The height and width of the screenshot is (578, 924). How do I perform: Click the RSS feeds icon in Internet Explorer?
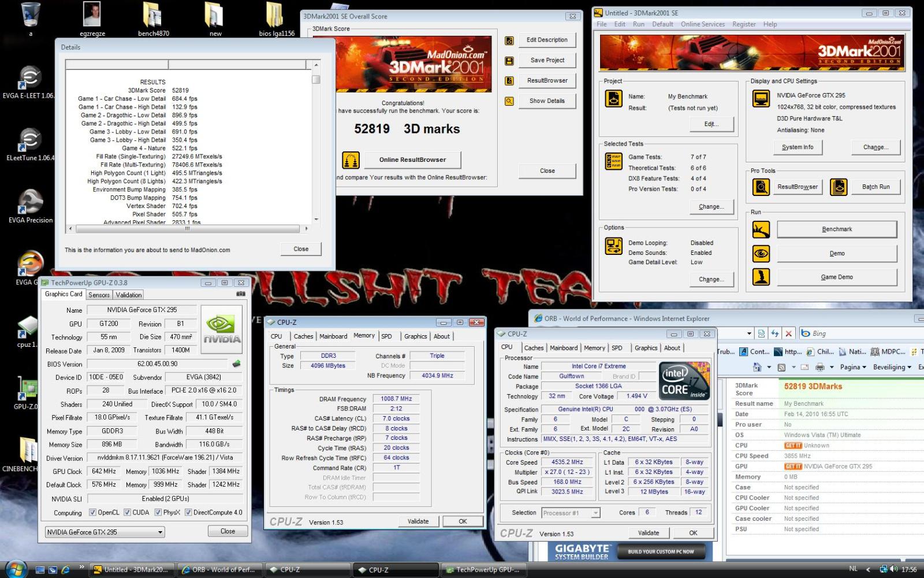(781, 367)
